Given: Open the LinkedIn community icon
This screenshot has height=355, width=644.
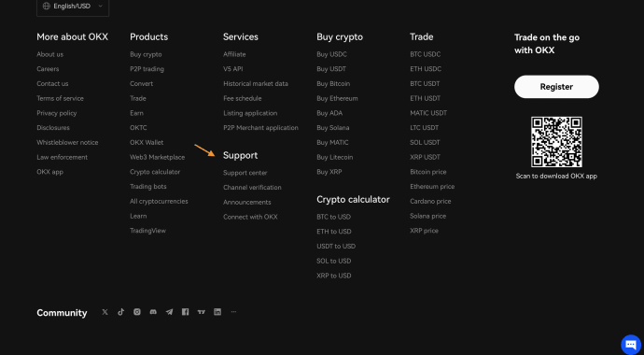Looking at the screenshot, I should pyautogui.click(x=217, y=312).
